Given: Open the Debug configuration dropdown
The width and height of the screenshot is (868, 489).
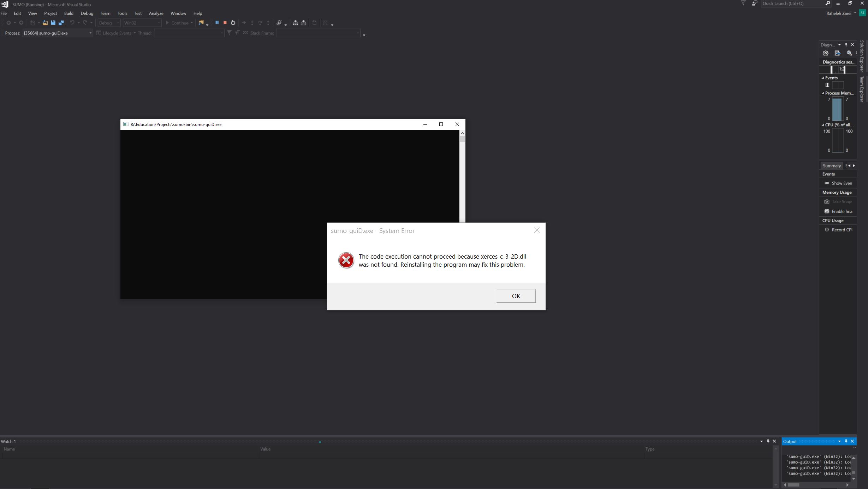Looking at the screenshot, I should coord(109,23).
